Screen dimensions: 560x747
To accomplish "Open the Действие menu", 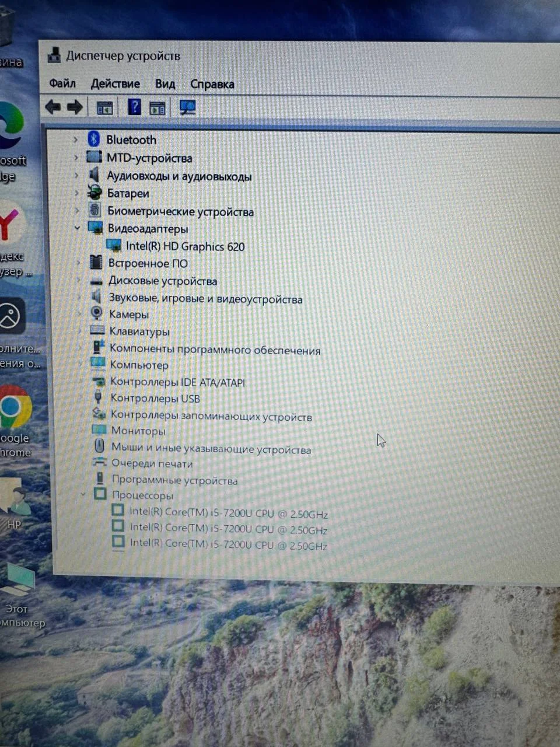I will (115, 83).
